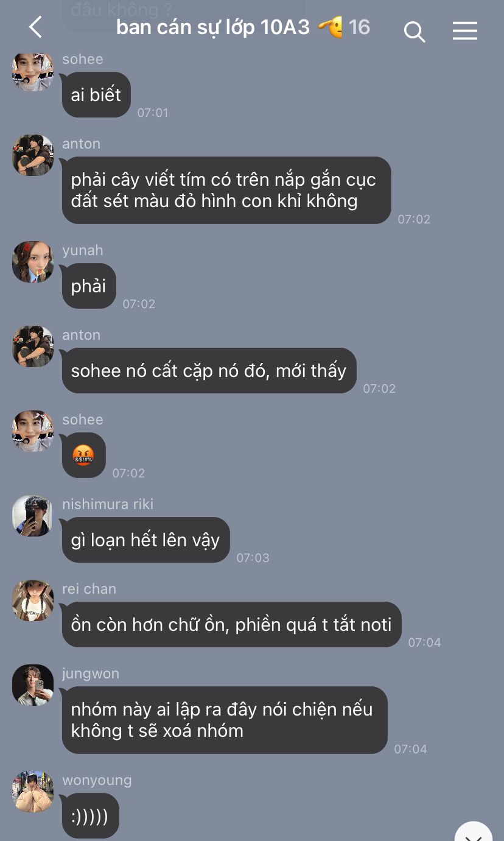
Task: Select the angry emoji message from sohee
Action: tap(84, 455)
